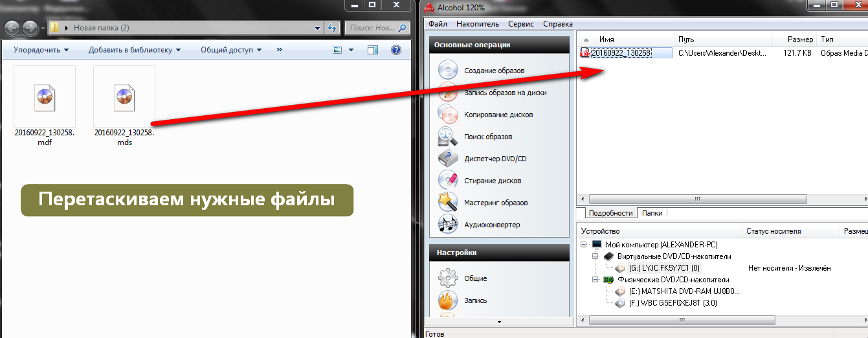
Task: Click Новая папка (2) address bar
Action: (x=185, y=28)
